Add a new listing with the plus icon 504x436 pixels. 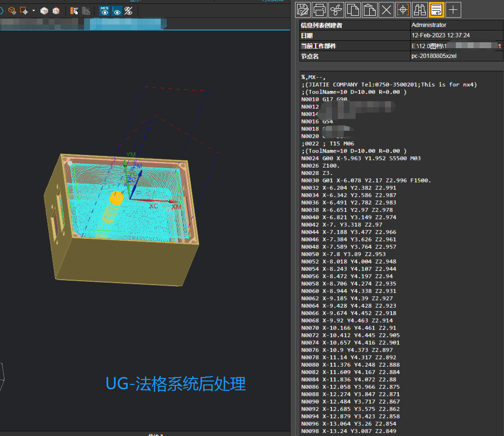[453, 9]
